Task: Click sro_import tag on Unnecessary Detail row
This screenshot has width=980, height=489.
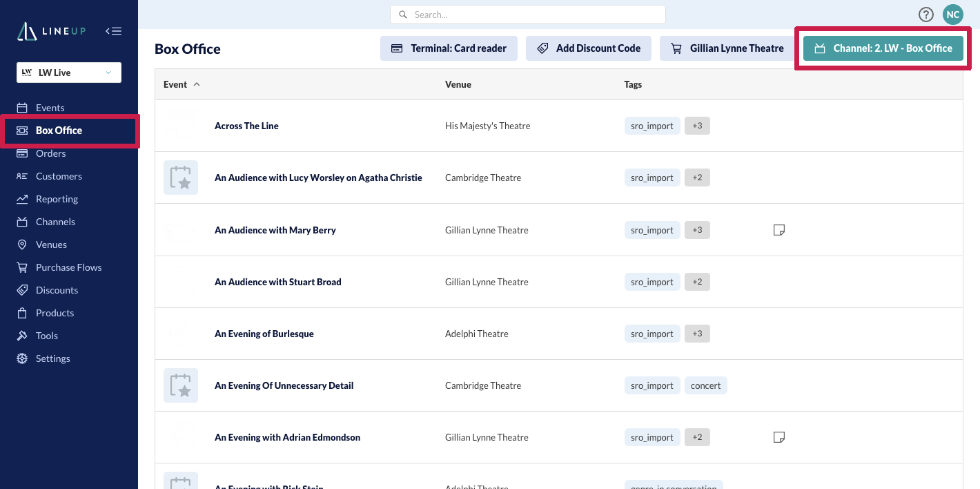Action: [652, 385]
